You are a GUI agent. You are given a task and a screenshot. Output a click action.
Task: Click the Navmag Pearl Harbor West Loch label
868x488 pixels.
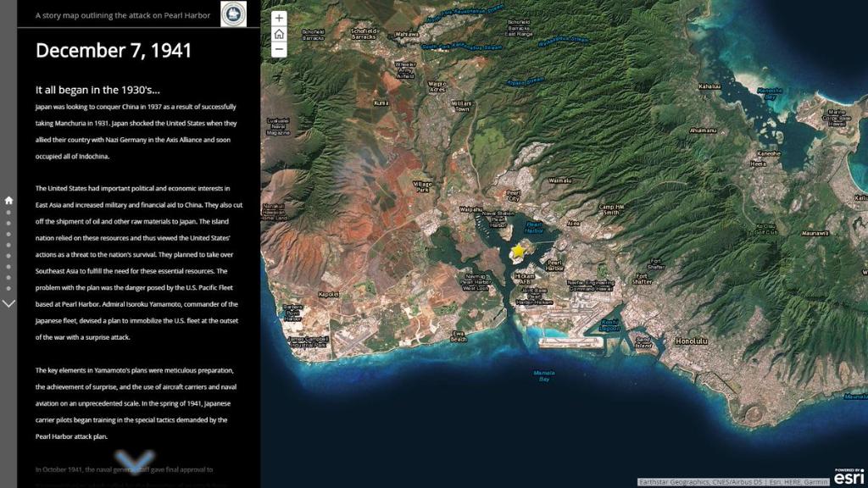(x=476, y=282)
